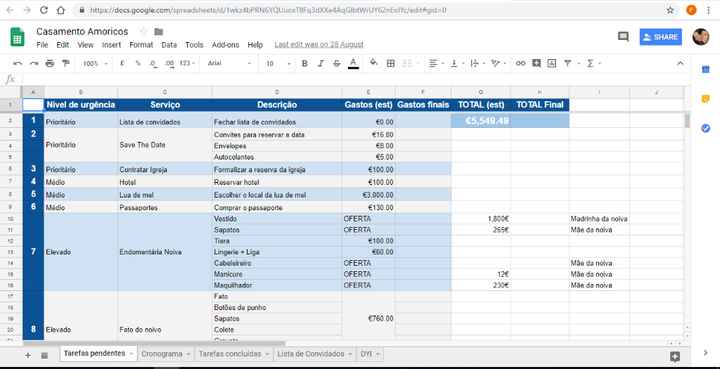Screen dimensions: 720x369
Task: Click the Chrome address bar URL
Action: (x=268, y=10)
